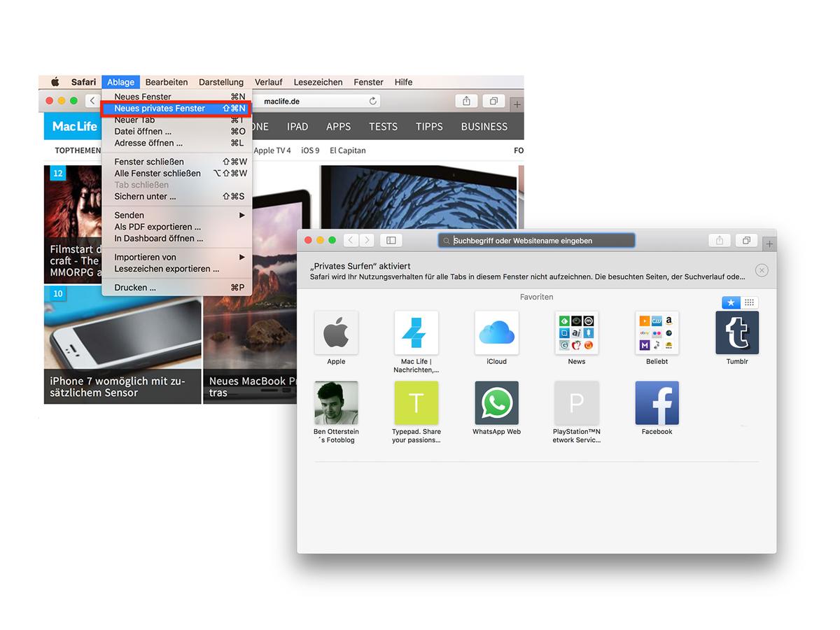Choose Datei öffnen from the menu
The height and width of the screenshot is (630, 840).
(176, 131)
